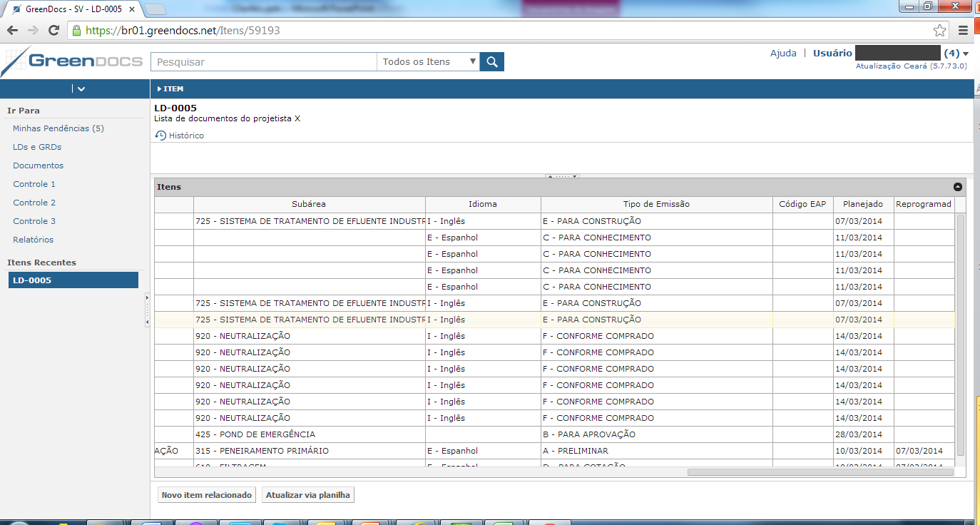Open a new browser tab

155,9
